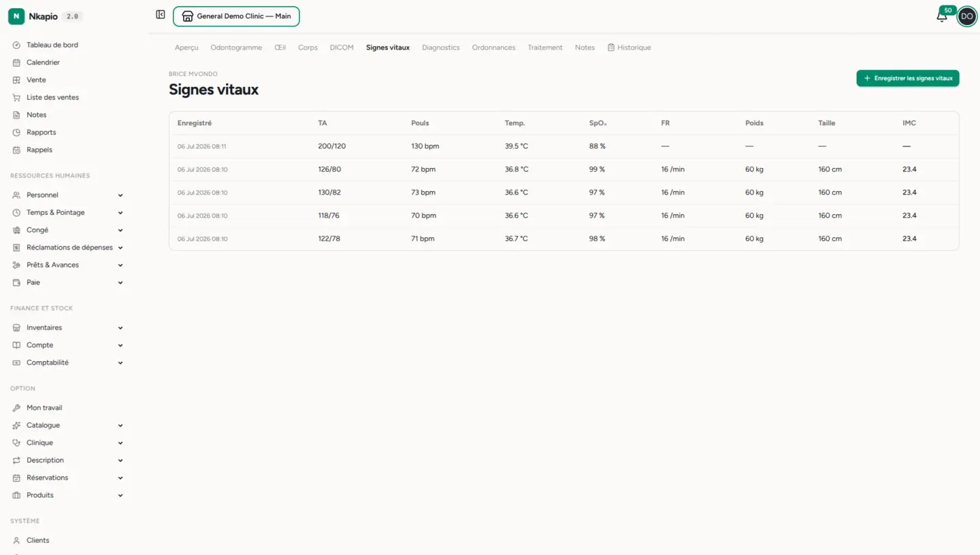
Task: Click the Rapports chart icon
Action: pos(16,133)
